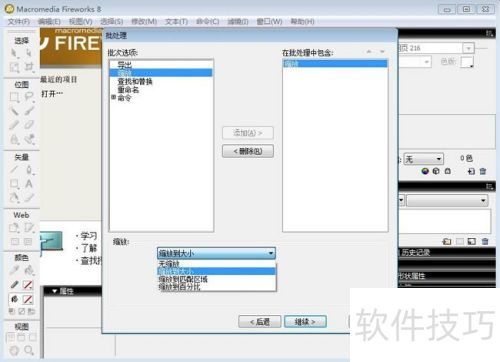
Task: Select the Subselection tool
Action: tap(29, 53)
